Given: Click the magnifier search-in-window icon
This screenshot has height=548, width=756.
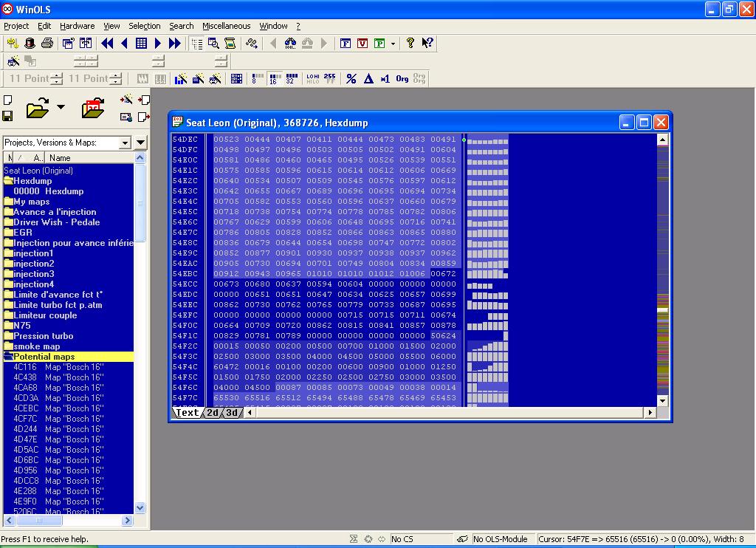Looking at the screenshot, I should [x=213, y=44].
